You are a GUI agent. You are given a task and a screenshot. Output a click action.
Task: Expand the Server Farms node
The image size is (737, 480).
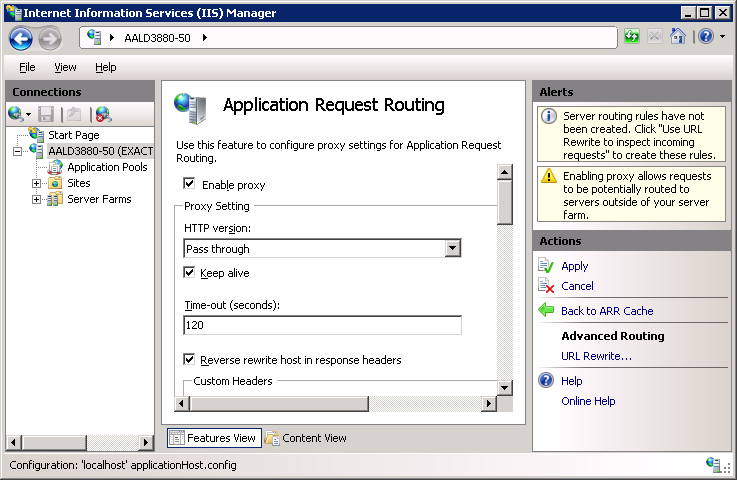click(x=36, y=199)
